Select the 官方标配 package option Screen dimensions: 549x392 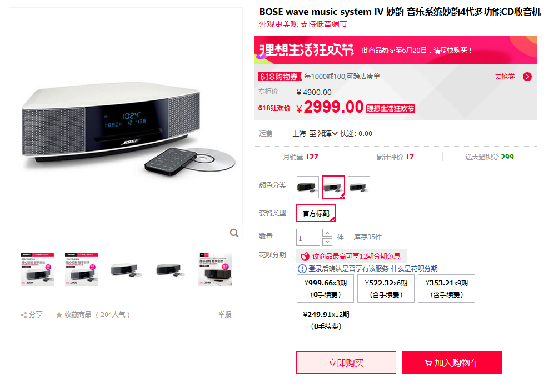pos(316,214)
